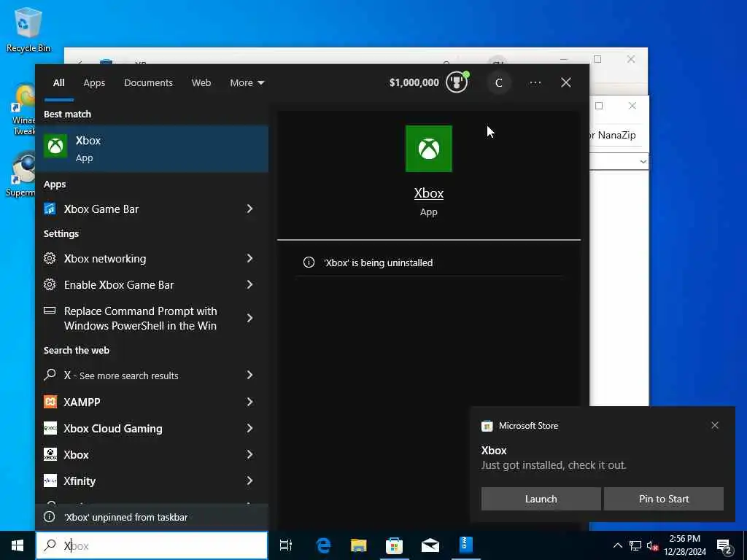Dismiss the Microsoft Store notification
The image size is (747, 560).
[x=715, y=425]
